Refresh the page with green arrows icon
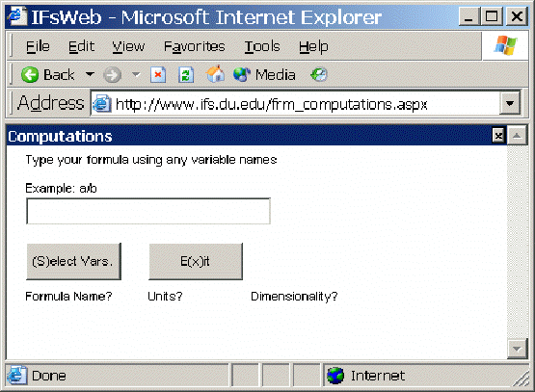Viewport: 535px width, 392px height. pyautogui.click(x=186, y=75)
